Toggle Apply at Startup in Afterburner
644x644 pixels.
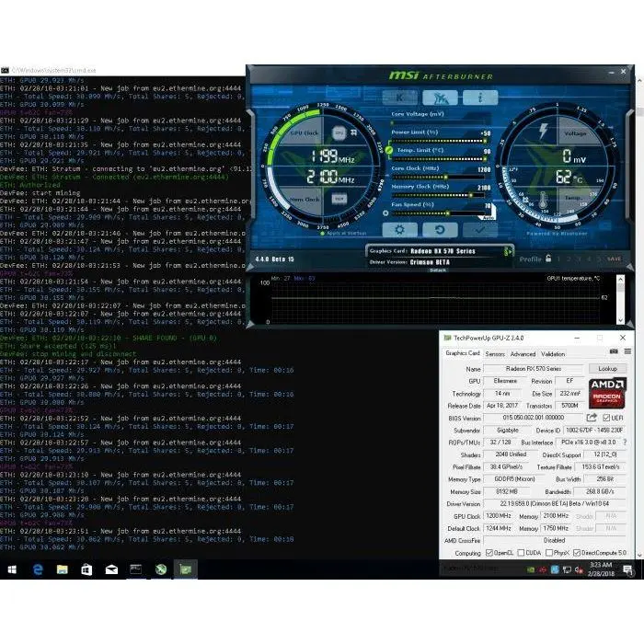(x=343, y=234)
